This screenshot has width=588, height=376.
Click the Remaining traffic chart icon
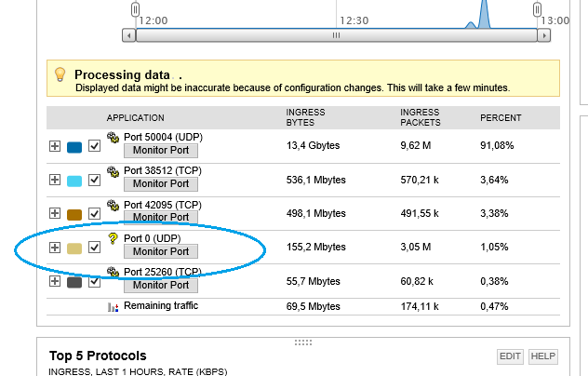[113, 307]
